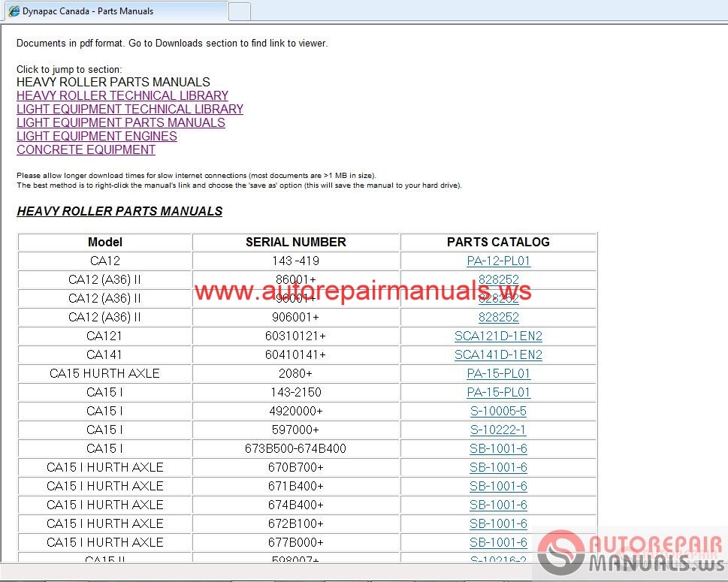Select the serial number 143-2150 cell
Image resolution: width=728 pixels, height=582 pixels.
pyautogui.click(x=296, y=392)
